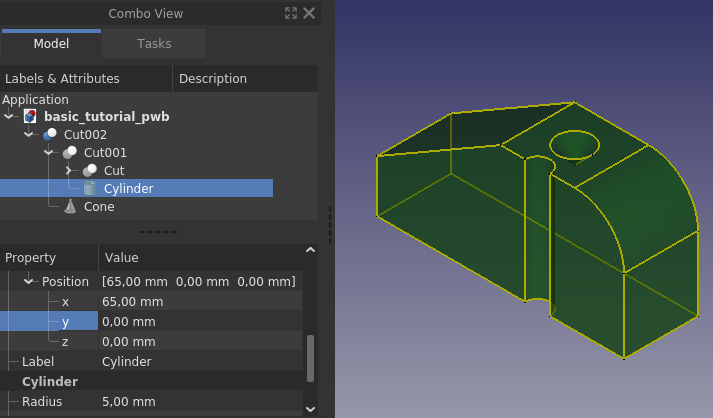This screenshot has width=713, height=418.
Task: Select the Cone item in tree
Action: point(99,206)
